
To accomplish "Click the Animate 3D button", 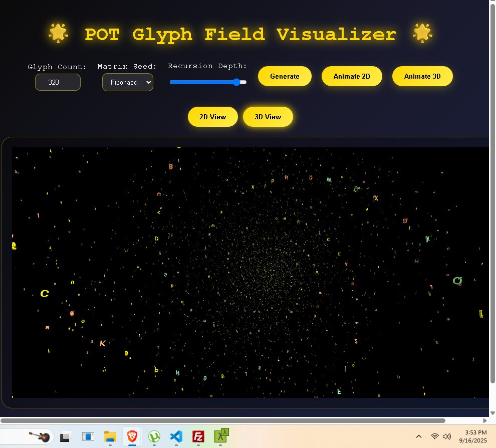I will pyautogui.click(x=422, y=76).
